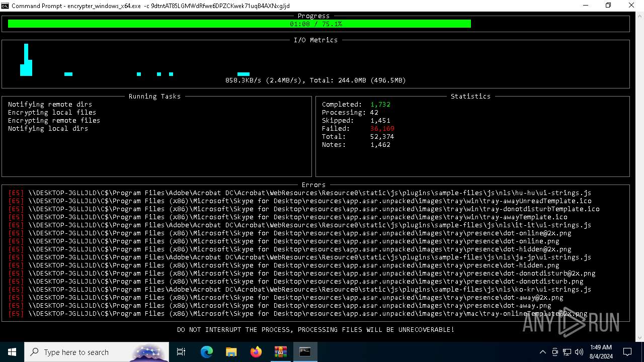This screenshot has height=362, width=644.
Task: Click the Notes value 1,462
Action: (x=380, y=144)
